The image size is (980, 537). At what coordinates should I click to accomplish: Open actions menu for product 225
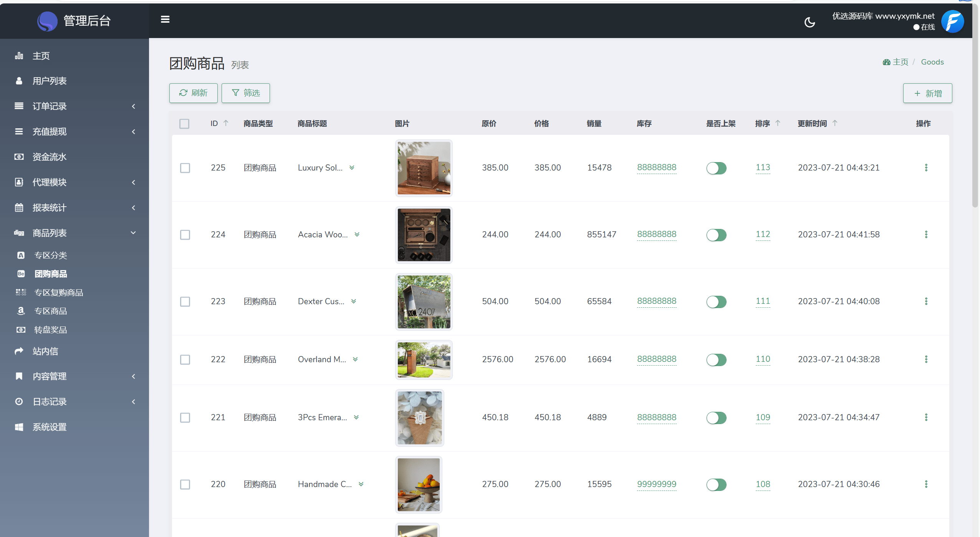(926, 167)
